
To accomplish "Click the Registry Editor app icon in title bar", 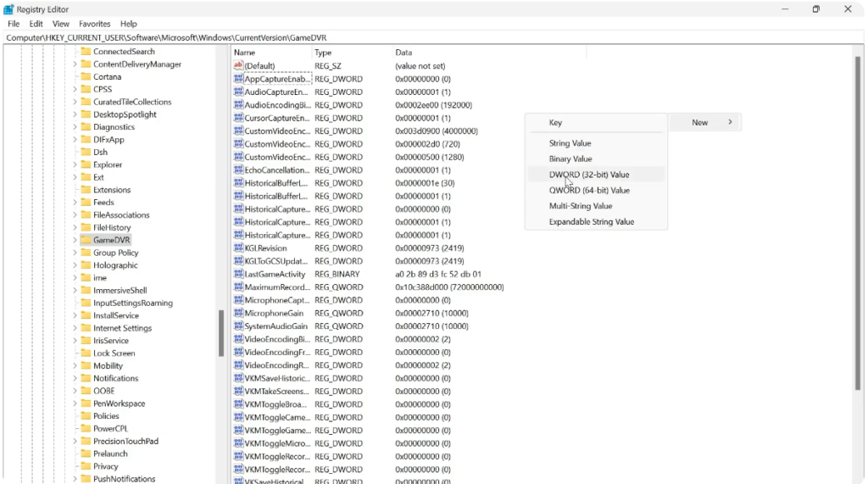I will (8, 9).
